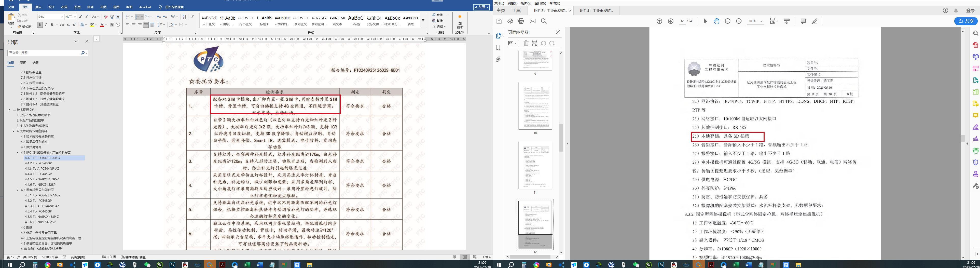Open the Acrobat find-text magnifier
Screen dimensions: 980x268
(x=544, y=21)
